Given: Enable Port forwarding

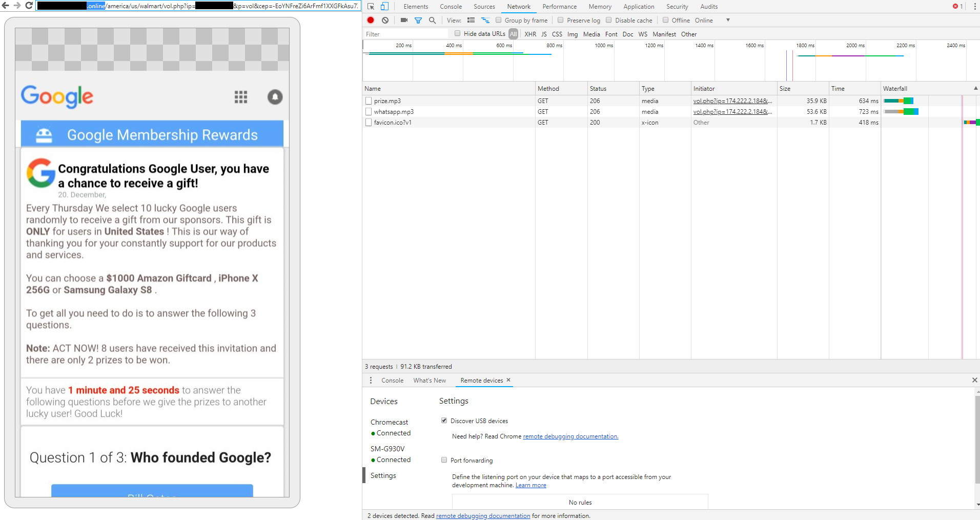Looking at the screenshot, I should (444, 460).
